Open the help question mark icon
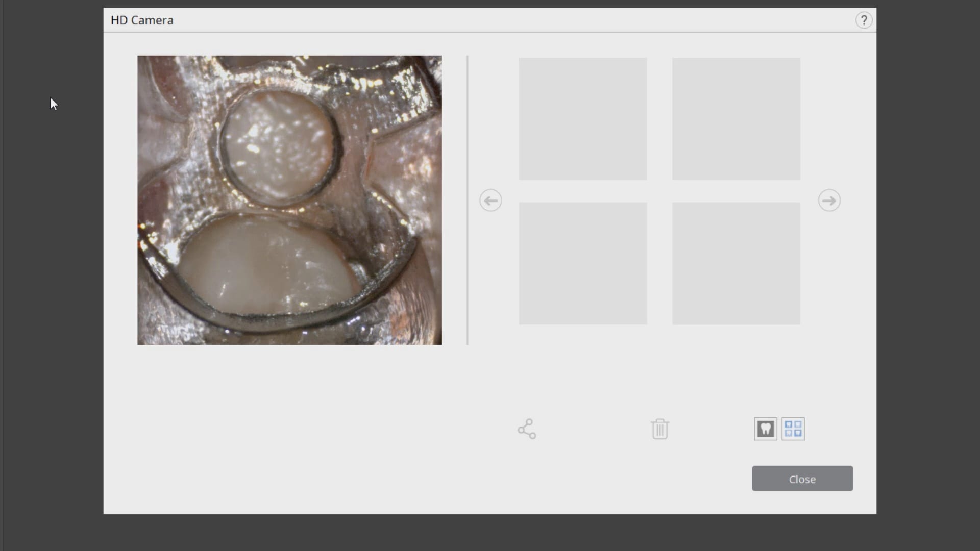The height and width of the screenshot is (551, 980). (x=864, y=20)
